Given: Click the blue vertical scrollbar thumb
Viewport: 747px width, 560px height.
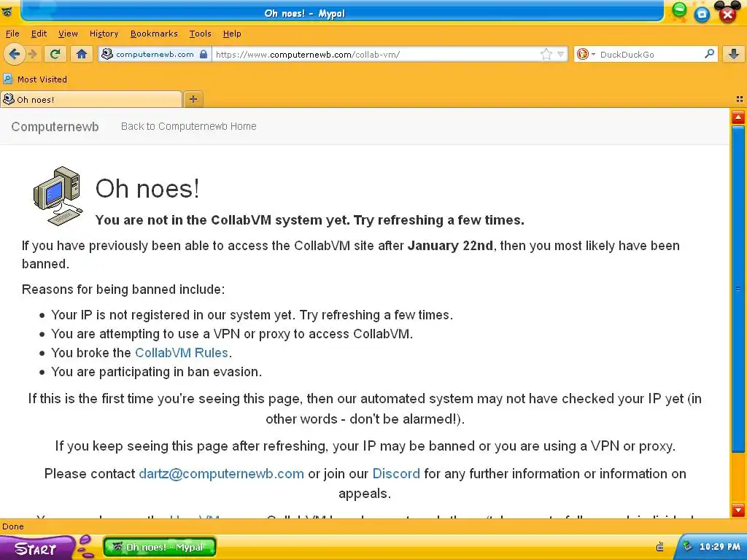Looking at the screenshot, I should click(x=738, y=289).
